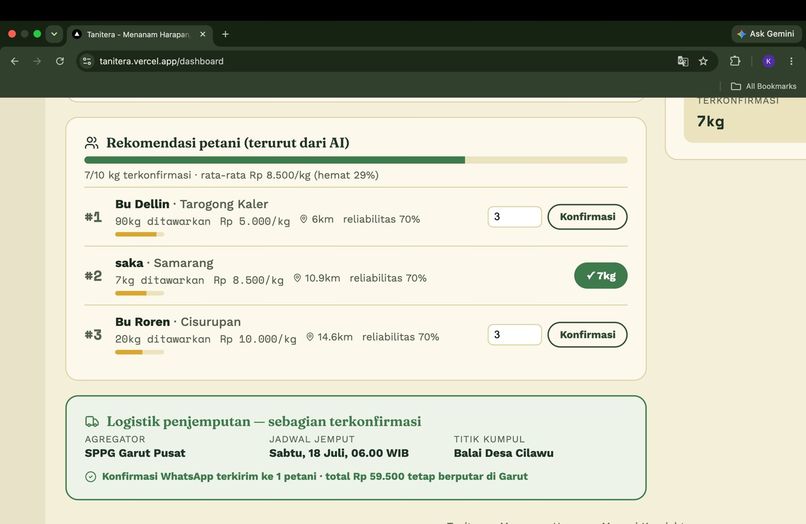Focus the address bar URL tanitera.vercel.app/dashboard

pos(161,61)
